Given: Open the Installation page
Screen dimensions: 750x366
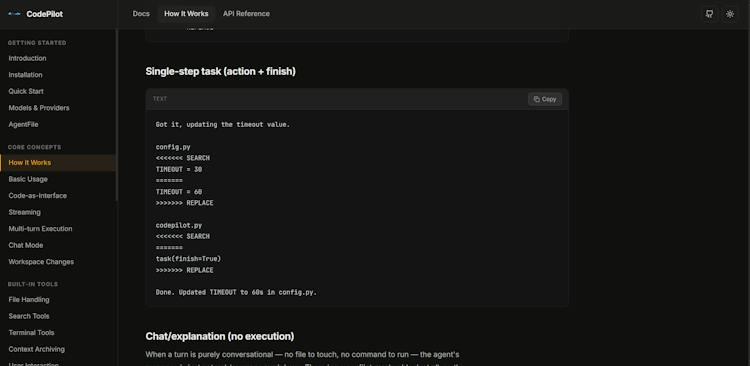Looking at the screenshot, I should (25, 75).
